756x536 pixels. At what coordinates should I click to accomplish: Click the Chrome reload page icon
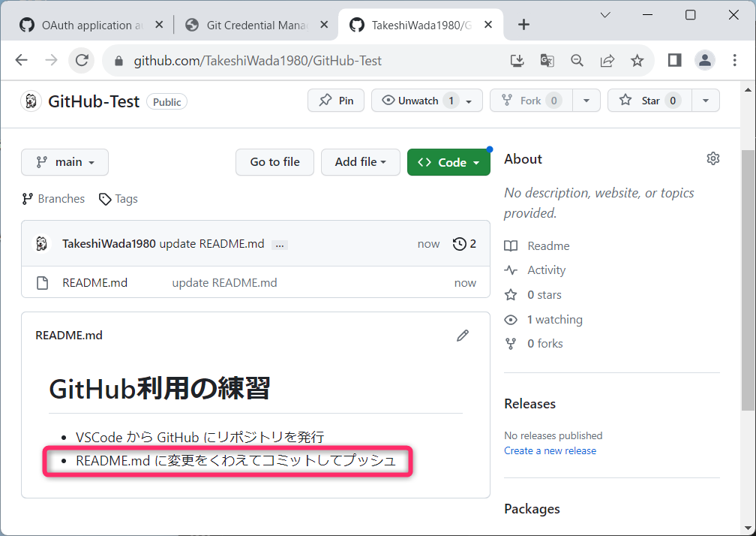(x=82, y=61)
